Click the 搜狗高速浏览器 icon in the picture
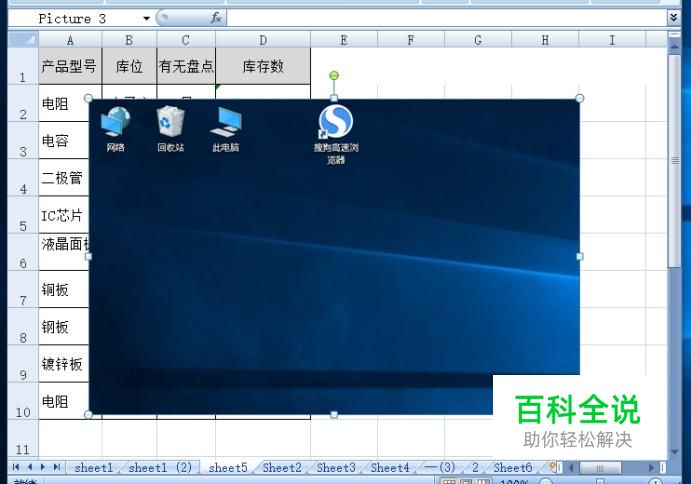 coord(336,134)
